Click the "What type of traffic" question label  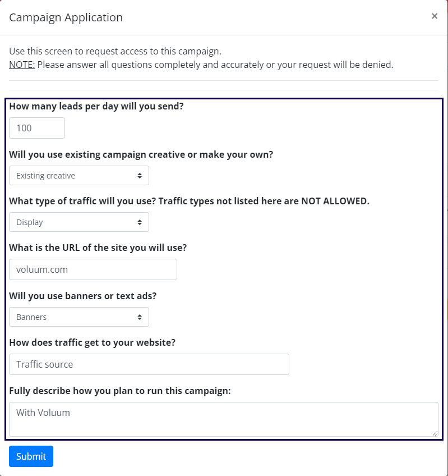[190, 201]
